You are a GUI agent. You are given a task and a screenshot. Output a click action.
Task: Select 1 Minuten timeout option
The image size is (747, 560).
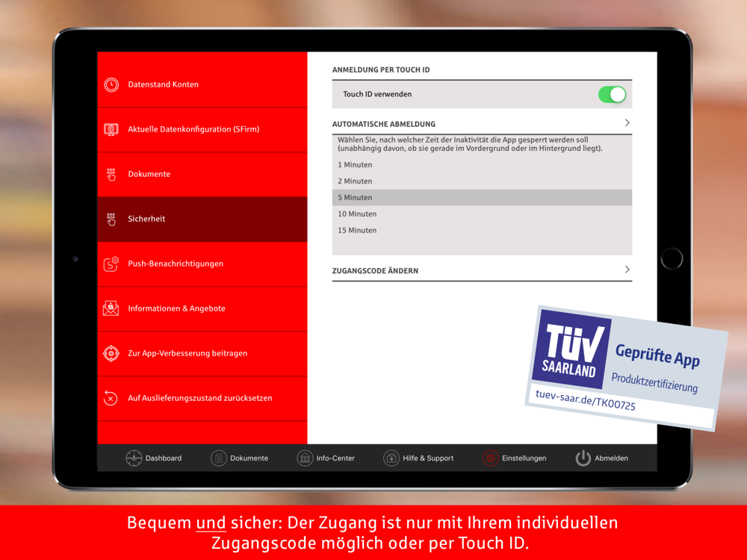(482, 165)
